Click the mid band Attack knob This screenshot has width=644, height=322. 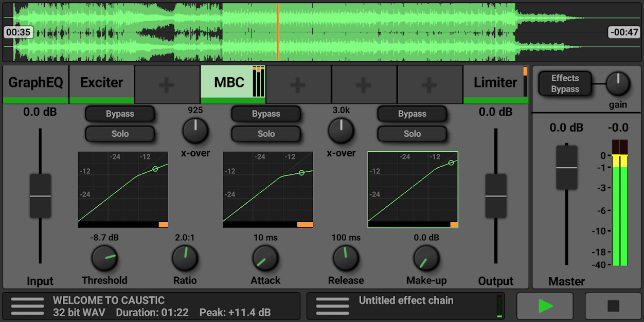pos(265,260)
